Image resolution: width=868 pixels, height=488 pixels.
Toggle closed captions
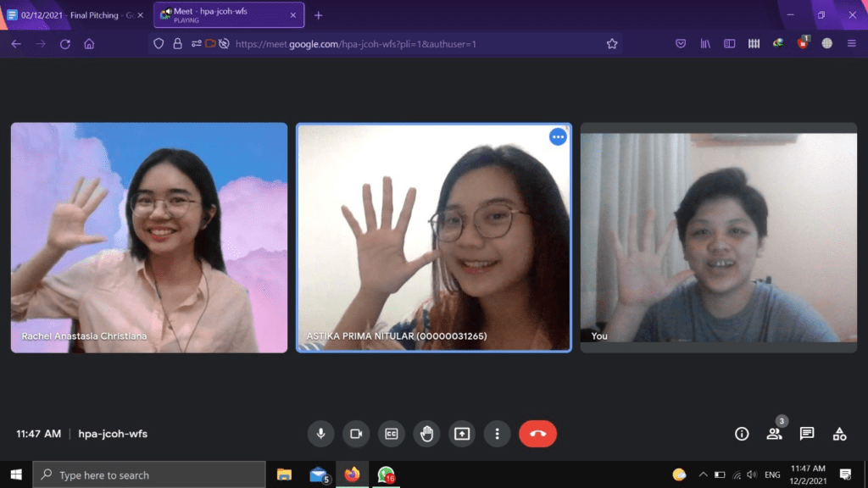click(x=392, y=434)
